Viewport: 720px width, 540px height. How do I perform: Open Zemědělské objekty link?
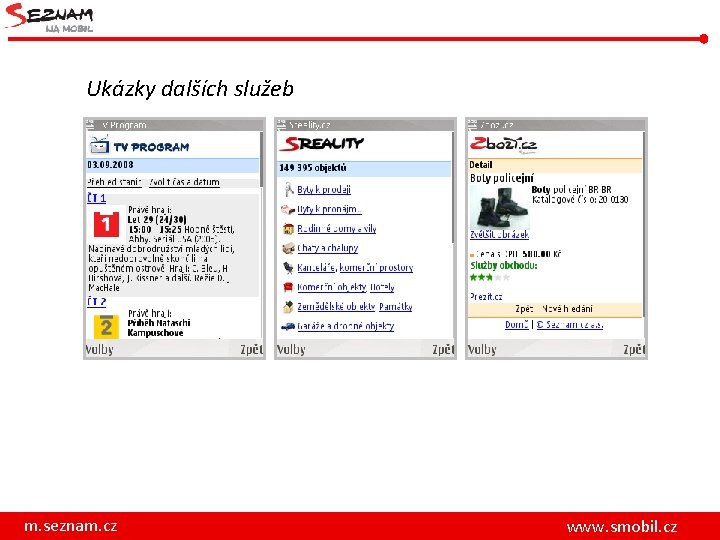pyautogui.click(x=336, y=306)
